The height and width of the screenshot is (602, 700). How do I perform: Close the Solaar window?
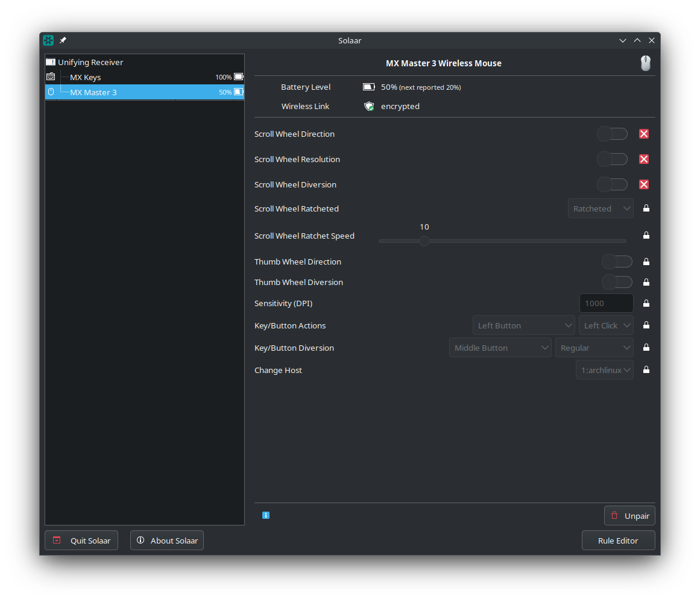tap(652, 40)
